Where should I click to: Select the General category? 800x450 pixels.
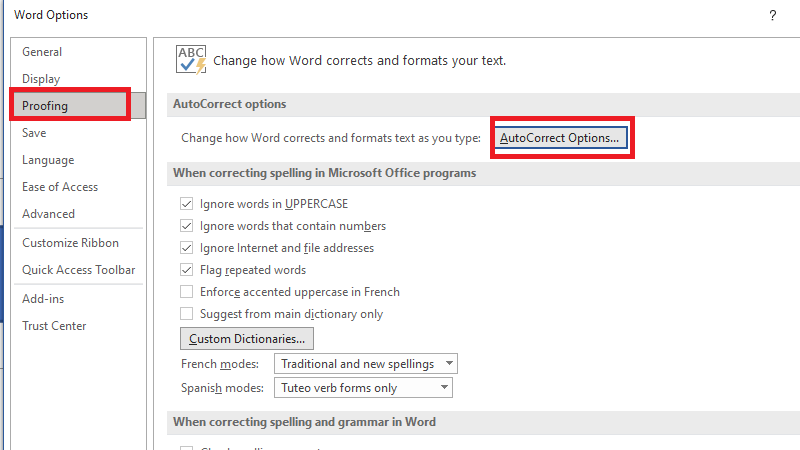pyautogui.click(x=42, y=52)
